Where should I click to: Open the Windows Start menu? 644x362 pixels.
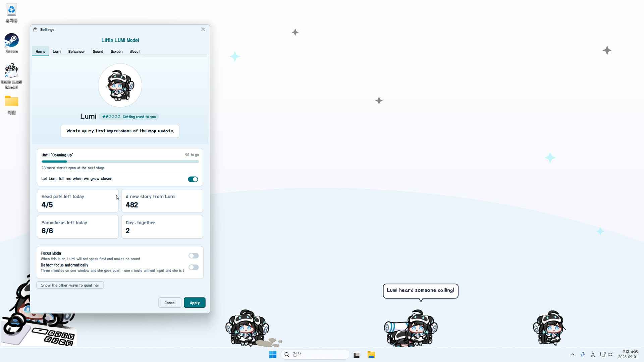273,355
